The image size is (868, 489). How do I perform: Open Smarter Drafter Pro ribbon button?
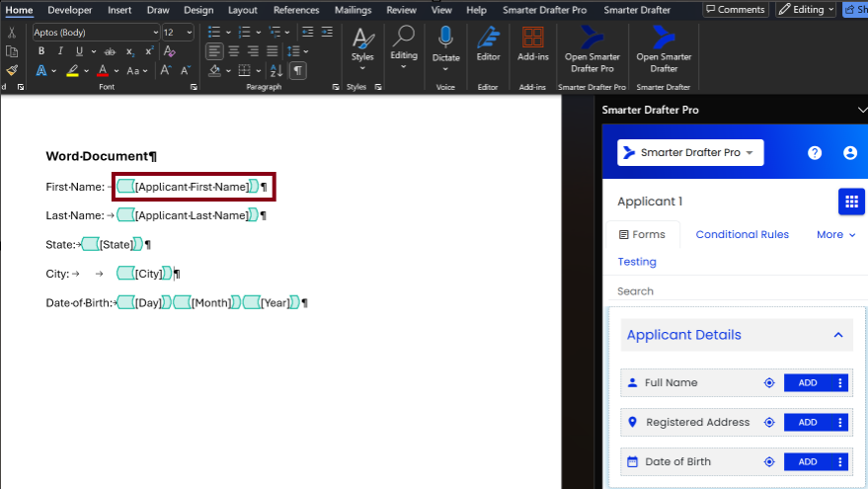(x=592, y=49)
